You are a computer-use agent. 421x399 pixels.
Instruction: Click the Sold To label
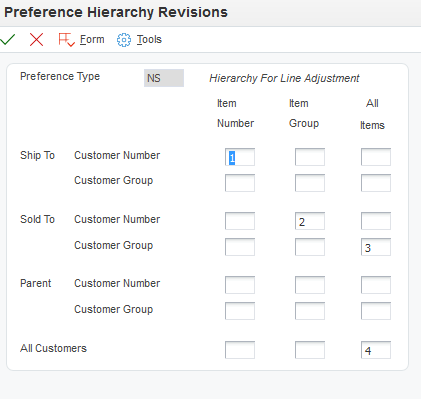[x=37, y=219]
